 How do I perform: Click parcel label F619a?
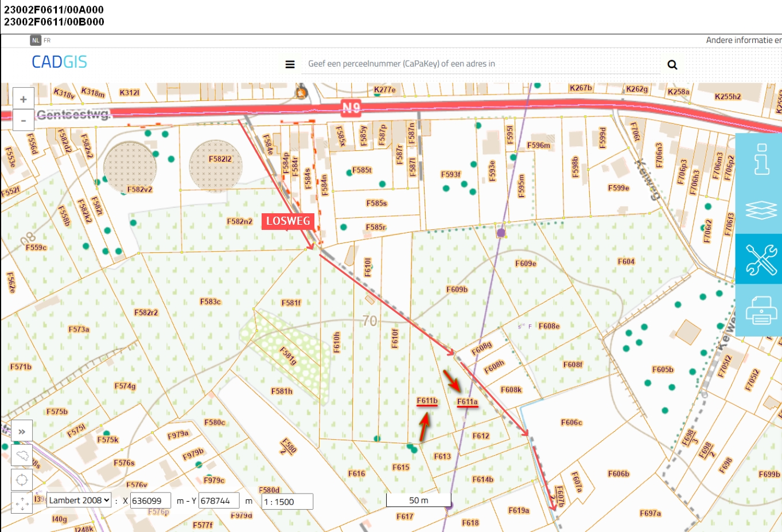click(x=519, y=510)
